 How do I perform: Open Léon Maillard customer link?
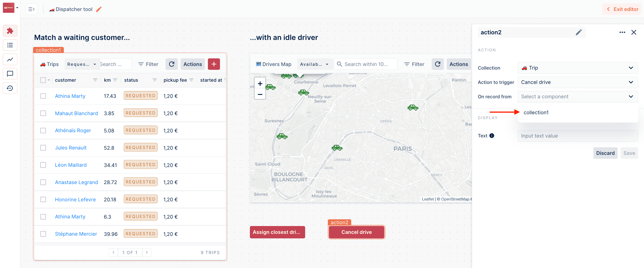(71, 165)
